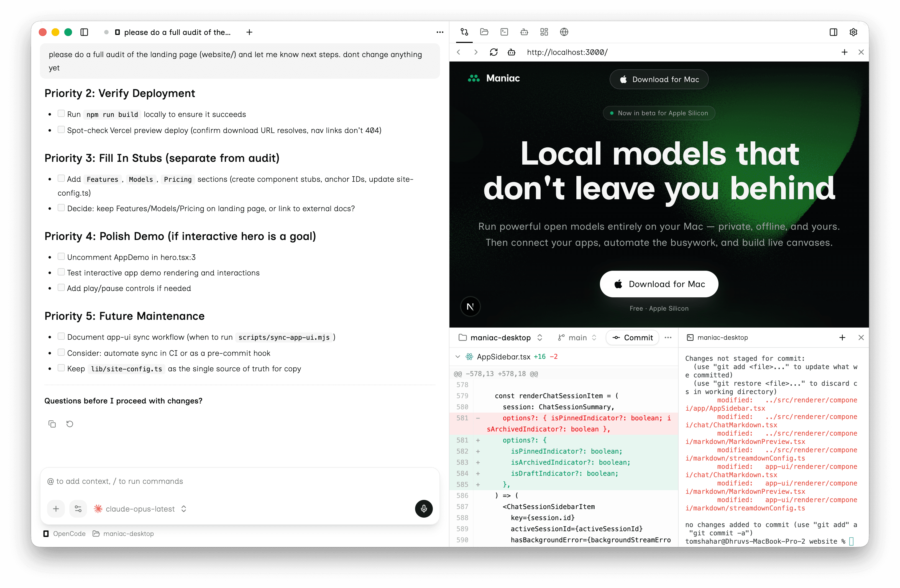Toggle the left sidebar panel icon
Viewport: 900px width, 588px height.
click(84, 32)
